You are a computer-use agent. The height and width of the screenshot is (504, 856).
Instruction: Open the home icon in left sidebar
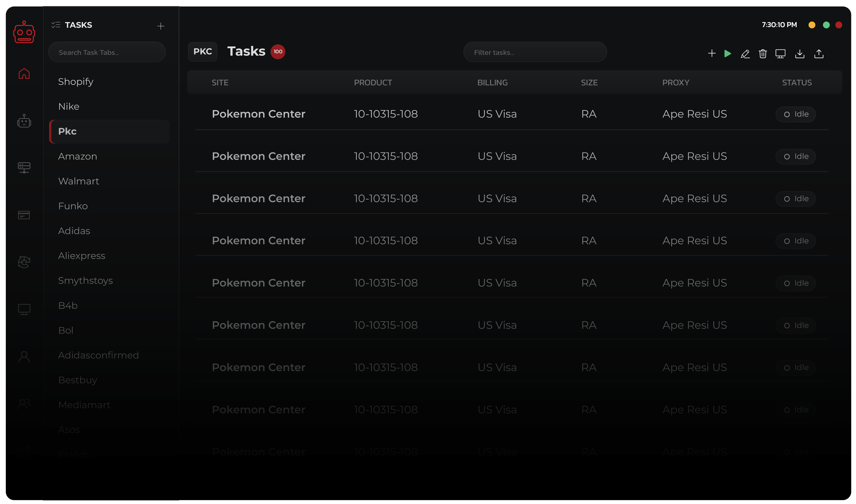[24, 73]
